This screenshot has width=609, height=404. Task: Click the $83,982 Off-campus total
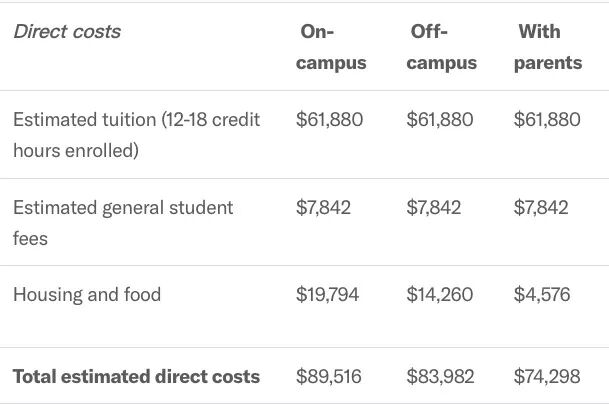pyautogui.click(x=440, y=377)
